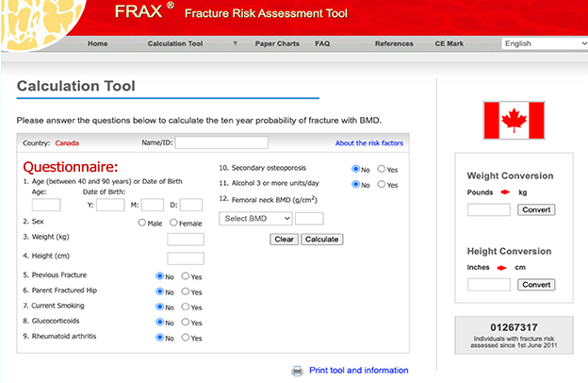
Task: Click Convert under Height Conversion
Action: [536, 285]
